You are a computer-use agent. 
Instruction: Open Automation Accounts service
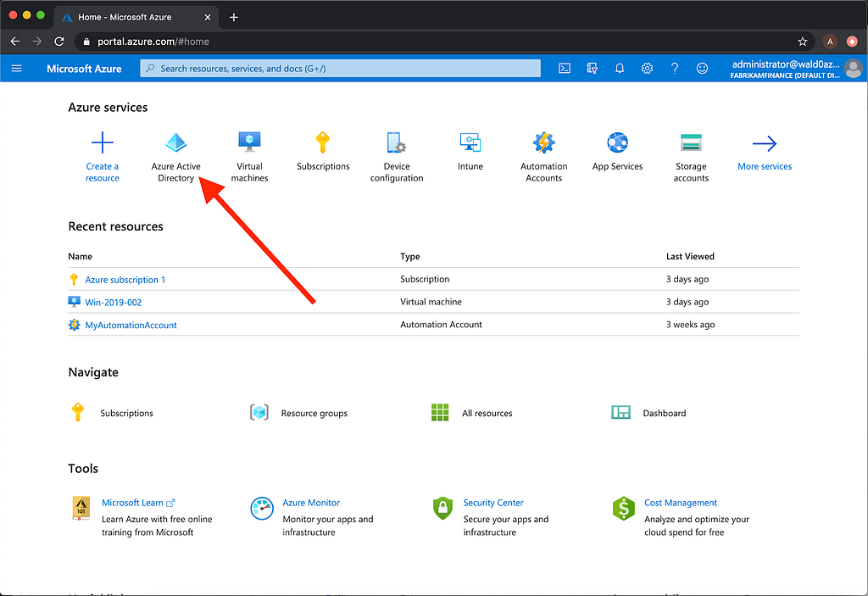click(x=543, y=157)
